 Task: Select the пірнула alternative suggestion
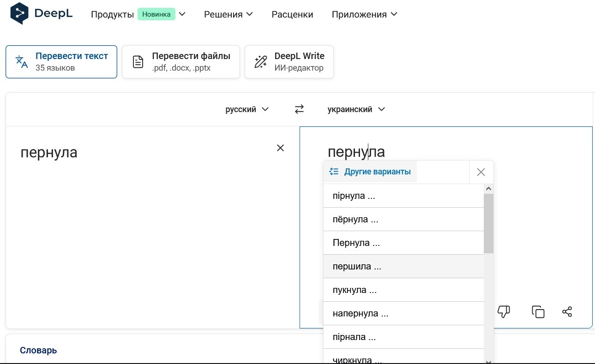354,196
